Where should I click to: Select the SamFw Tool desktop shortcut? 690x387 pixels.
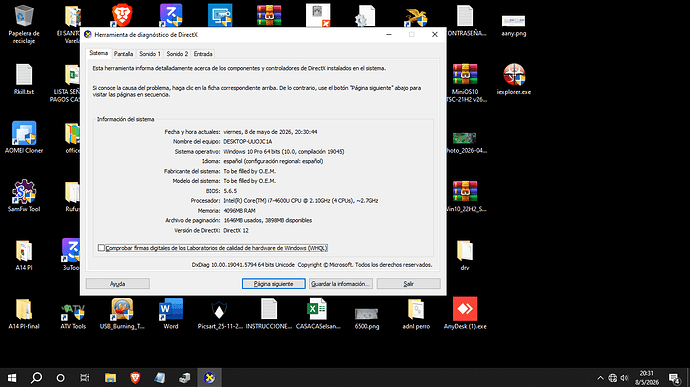point(24,196)
